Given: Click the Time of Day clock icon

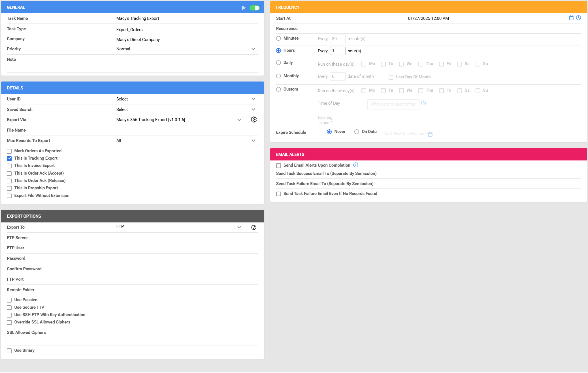Looking at the screenshot, I should tap(423, 103).
